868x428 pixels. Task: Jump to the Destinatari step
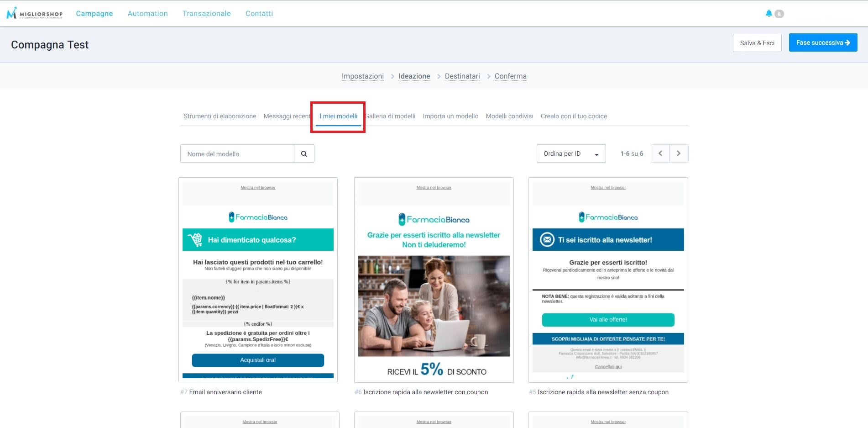coord(462,76)
